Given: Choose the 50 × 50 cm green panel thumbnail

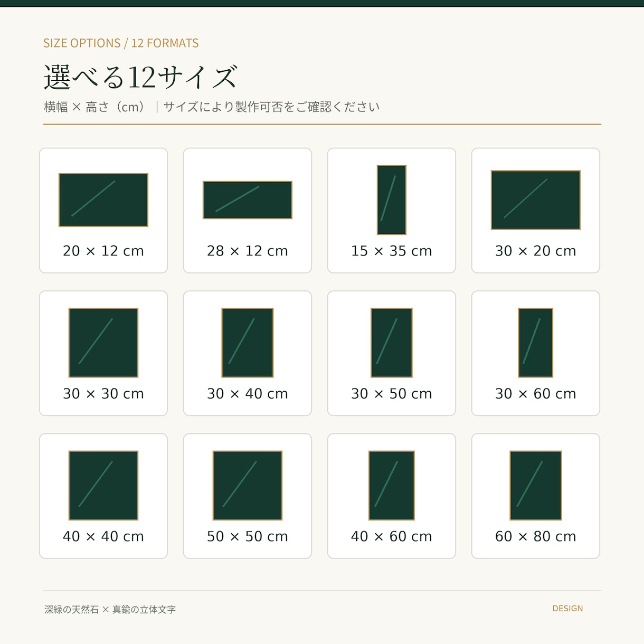Looking at the screenshot, I should click(x=248, y=486).
